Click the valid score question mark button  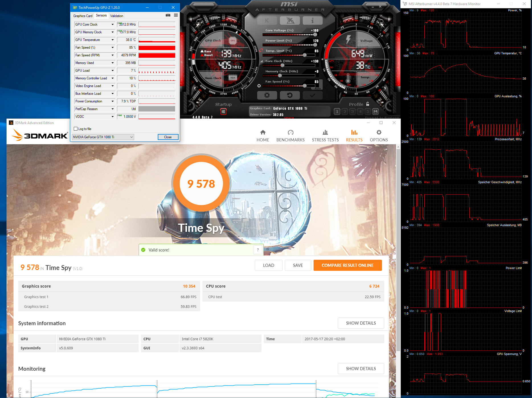point(258,250)
